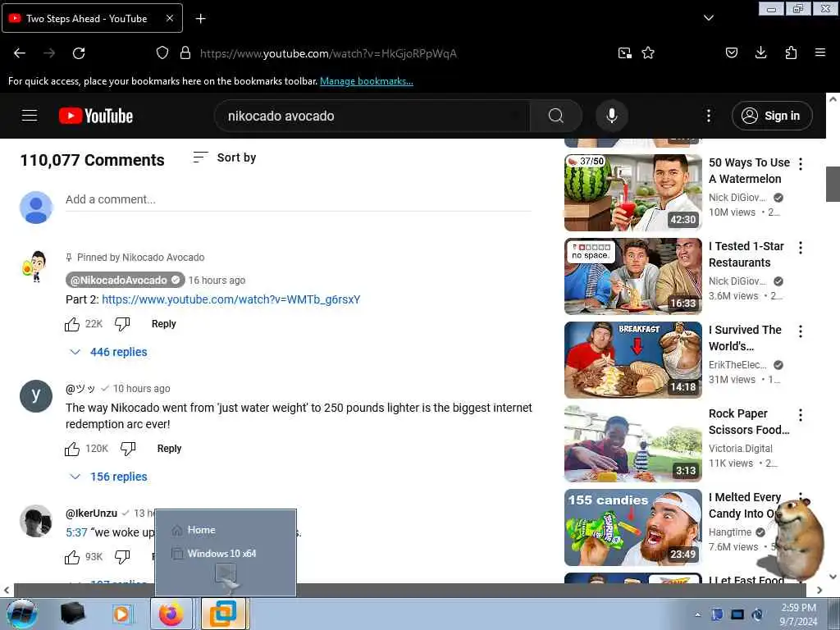
Task: Expand 156 replies
Action: pos(109,477)
